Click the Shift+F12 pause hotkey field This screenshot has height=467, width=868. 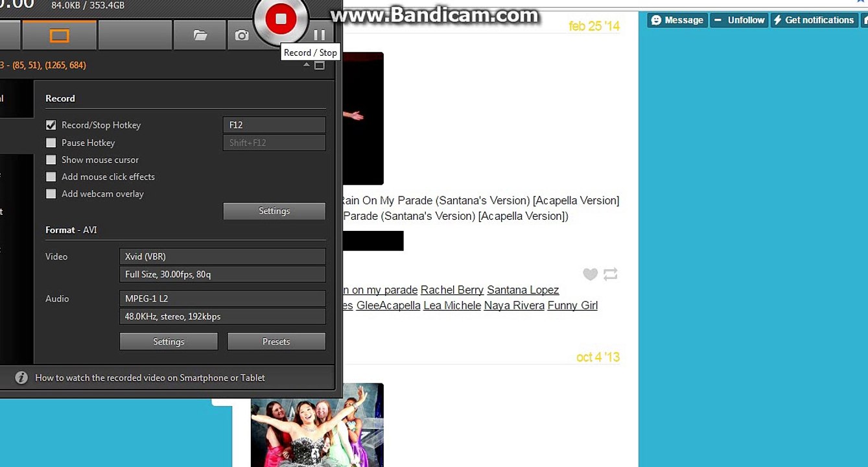pyautogui.click(x=274, y=143)
